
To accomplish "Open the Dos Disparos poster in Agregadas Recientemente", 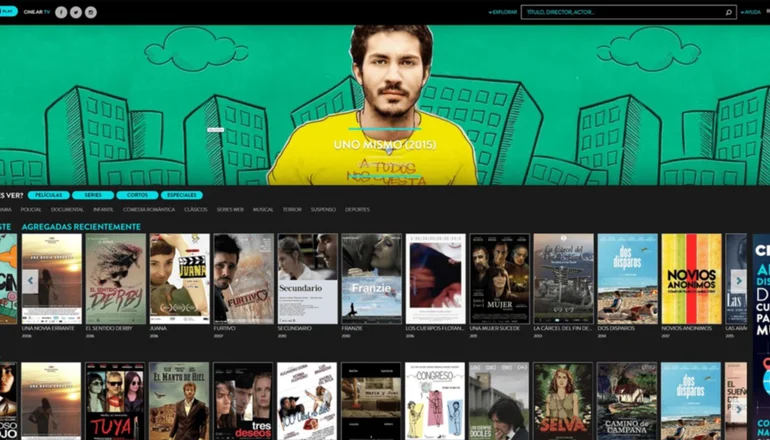I will pos(627,278).
